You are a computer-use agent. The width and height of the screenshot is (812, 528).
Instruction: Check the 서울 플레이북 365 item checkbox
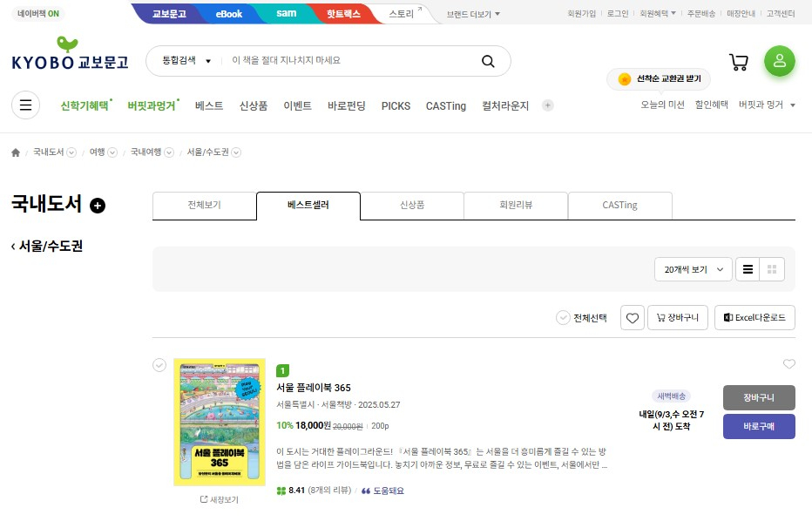159,365
